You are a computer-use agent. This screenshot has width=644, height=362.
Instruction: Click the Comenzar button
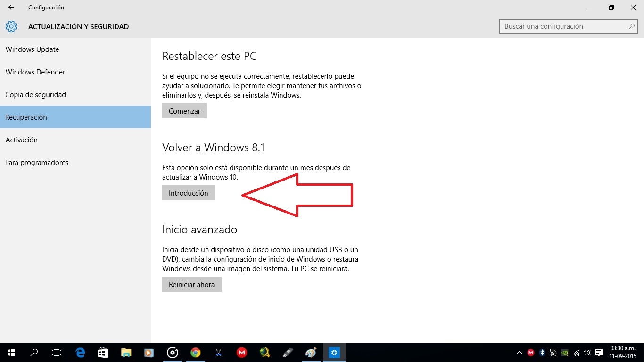184,111
